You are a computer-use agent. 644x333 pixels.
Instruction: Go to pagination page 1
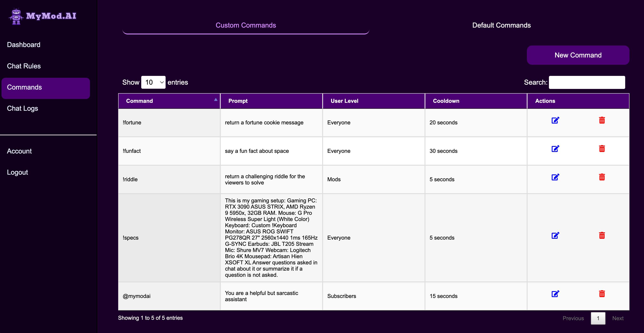point(598,318)
